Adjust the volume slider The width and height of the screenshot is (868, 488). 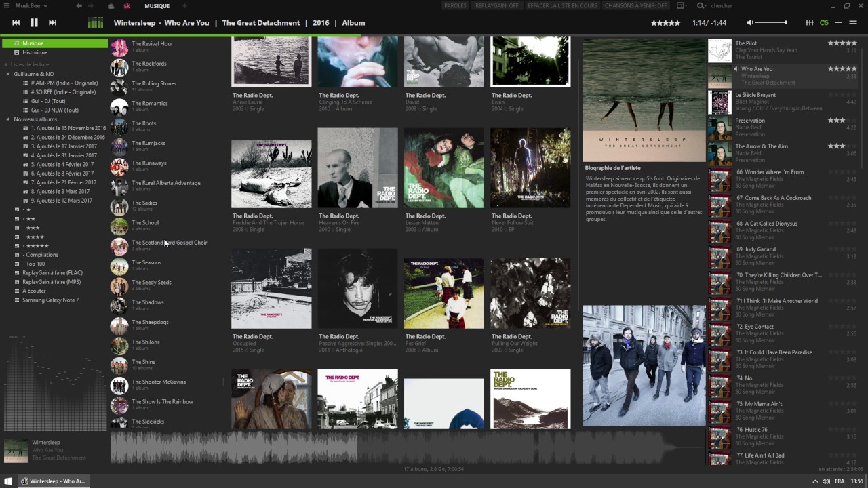tap(772, 23)
